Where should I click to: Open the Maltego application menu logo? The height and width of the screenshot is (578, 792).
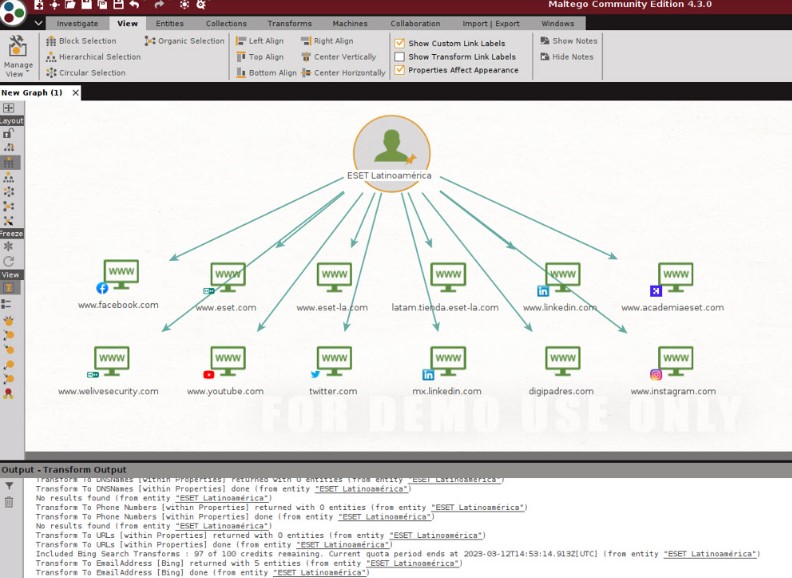(14, 13)
